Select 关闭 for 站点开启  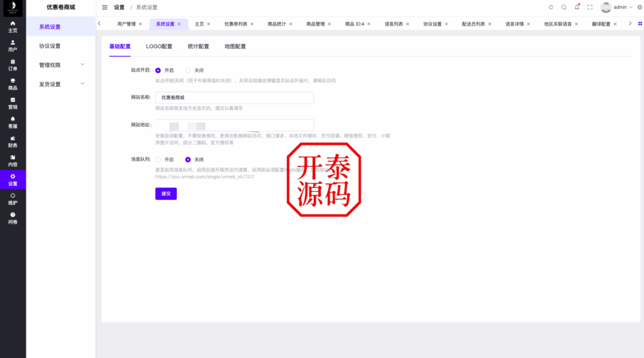[187, 70]
